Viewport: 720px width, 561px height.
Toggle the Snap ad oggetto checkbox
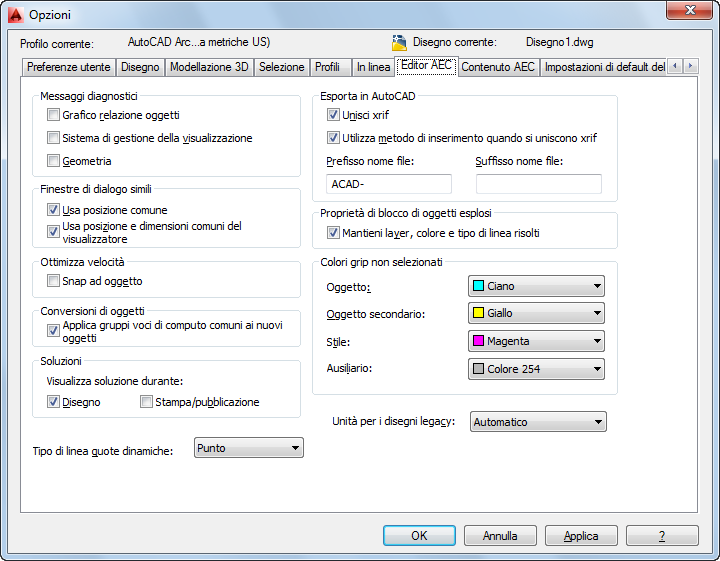54,282
